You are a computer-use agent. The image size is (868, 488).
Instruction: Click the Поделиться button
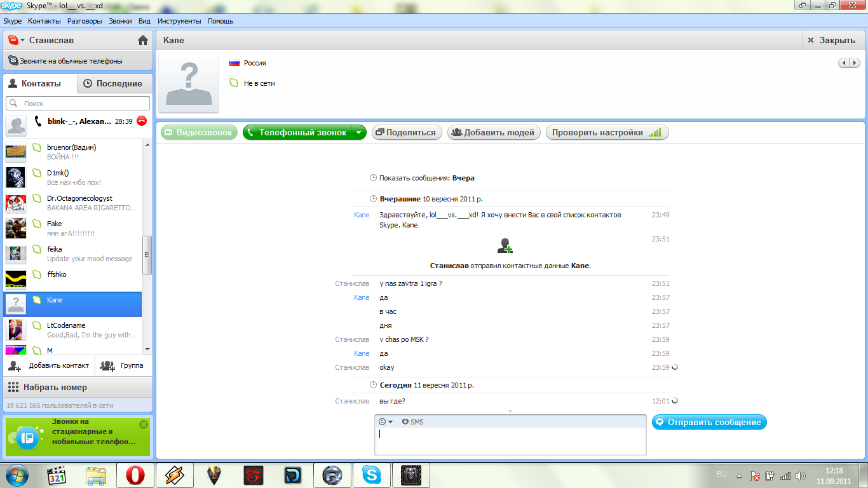click(407, 132)
